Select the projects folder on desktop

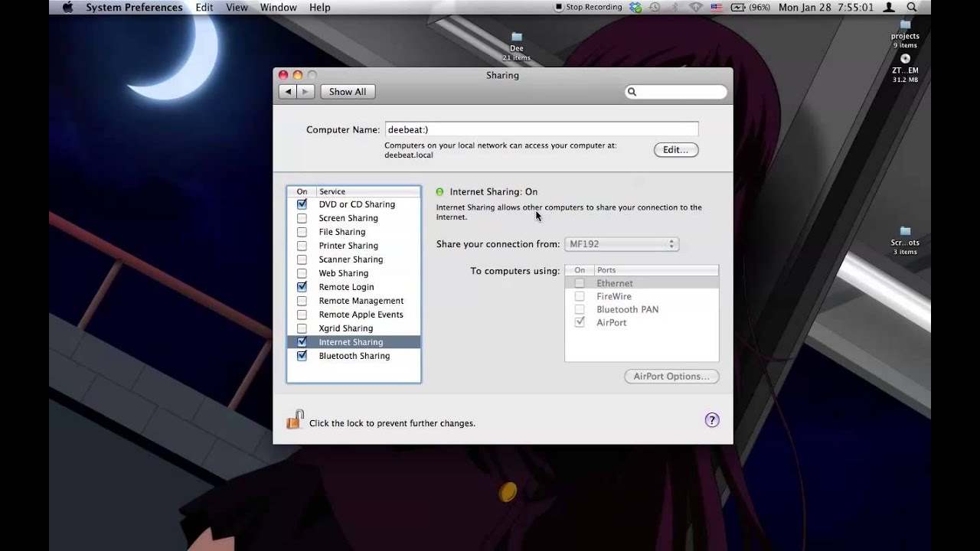click(x=905, y=34)
